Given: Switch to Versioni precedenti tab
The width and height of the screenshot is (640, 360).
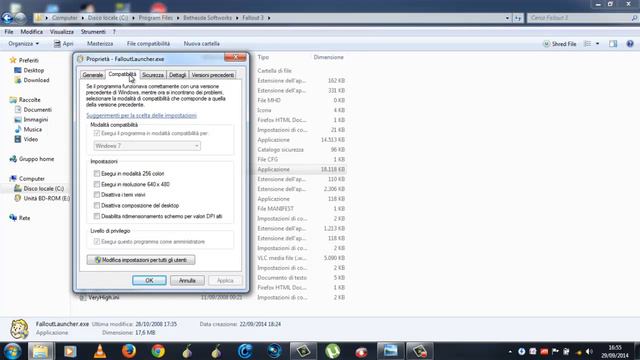Looking at the screenshot, I should [213, 75].
